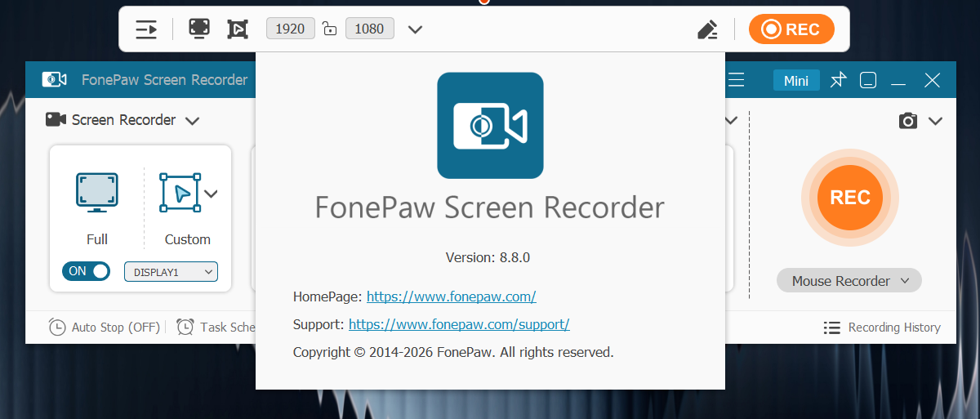The image size is (980, 419).
Task: Select the Full screen recording area
Action: (x=97, y=208)
